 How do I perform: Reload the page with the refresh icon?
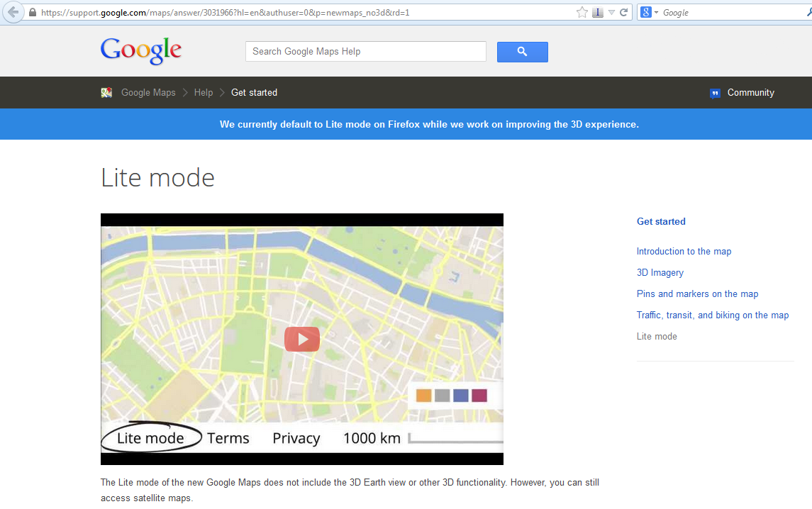point(624,13)
